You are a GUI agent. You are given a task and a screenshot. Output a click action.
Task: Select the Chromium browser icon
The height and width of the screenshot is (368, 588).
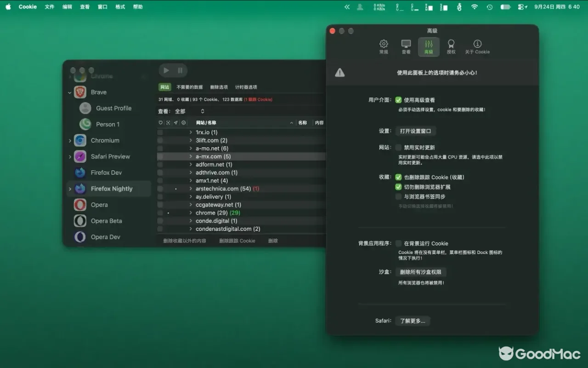pyautogui.click(x=80, y=140)
